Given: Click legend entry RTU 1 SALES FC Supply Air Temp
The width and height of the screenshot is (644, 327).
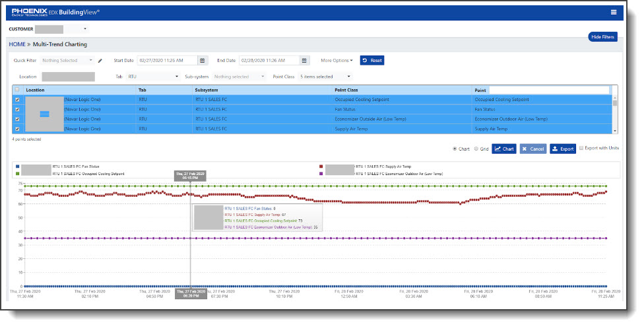Looking at the screenshot, I should [x=383, y=166].
